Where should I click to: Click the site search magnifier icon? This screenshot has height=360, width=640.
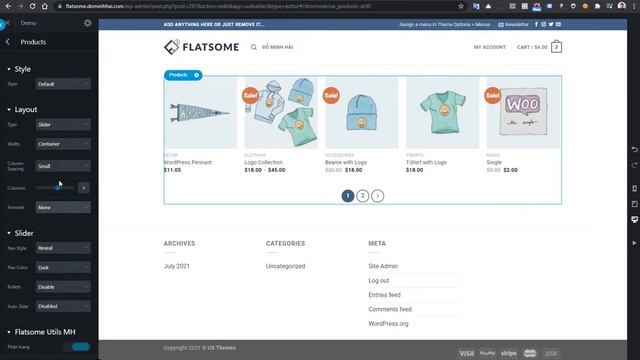point(254,47)
